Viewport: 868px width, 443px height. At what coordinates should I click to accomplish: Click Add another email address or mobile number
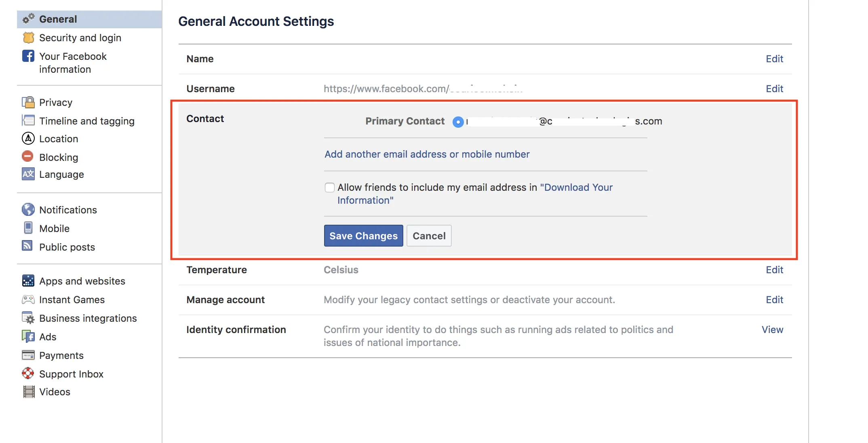(427, 154)
